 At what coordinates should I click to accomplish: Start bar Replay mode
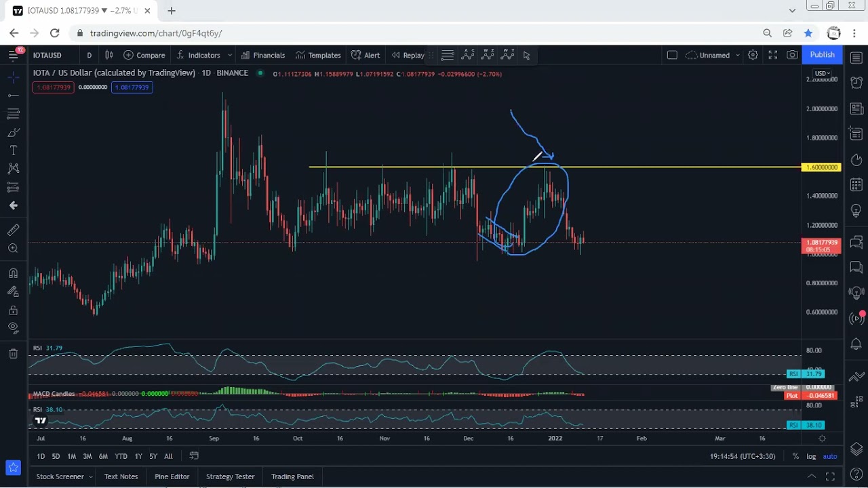point(408,55)
